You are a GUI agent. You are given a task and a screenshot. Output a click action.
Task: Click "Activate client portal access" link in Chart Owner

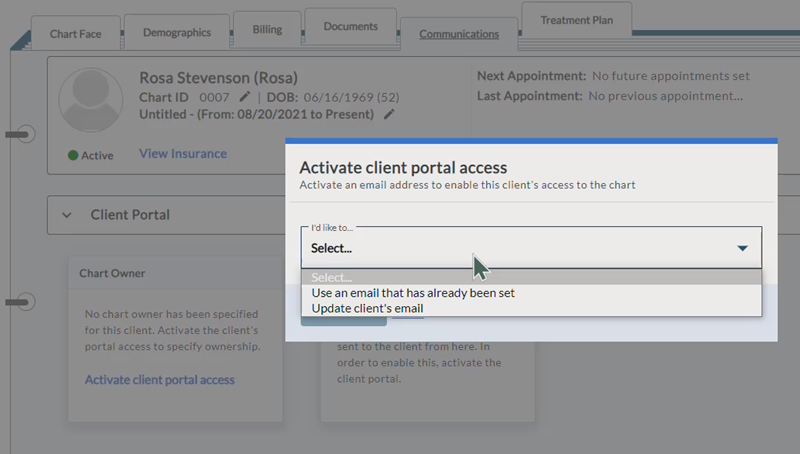click(x=160, y=380)
